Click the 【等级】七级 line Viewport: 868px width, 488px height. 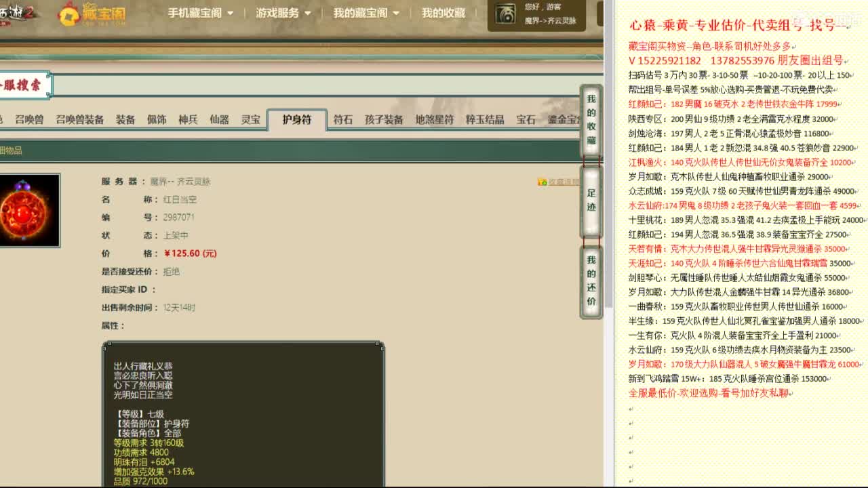[139, 414]
